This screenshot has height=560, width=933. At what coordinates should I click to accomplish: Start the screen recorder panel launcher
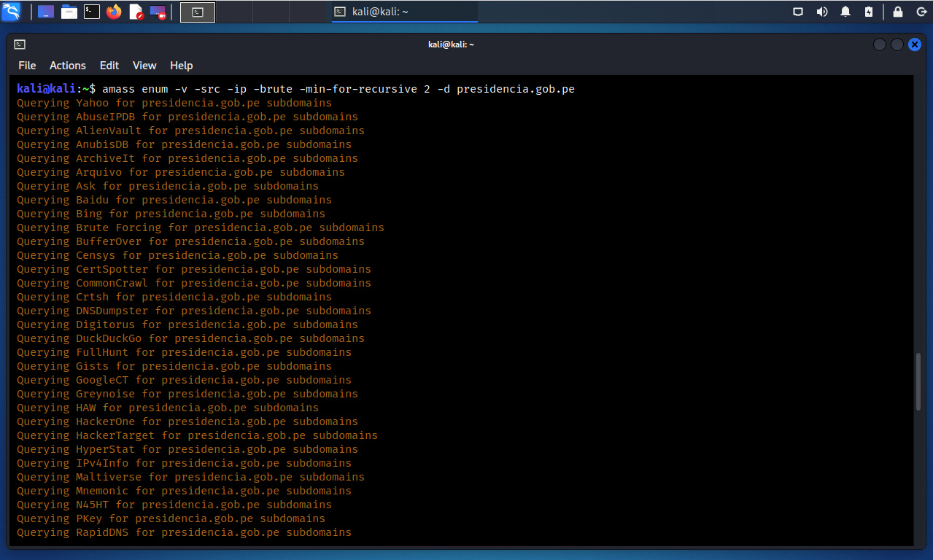[x=158, y=12]
